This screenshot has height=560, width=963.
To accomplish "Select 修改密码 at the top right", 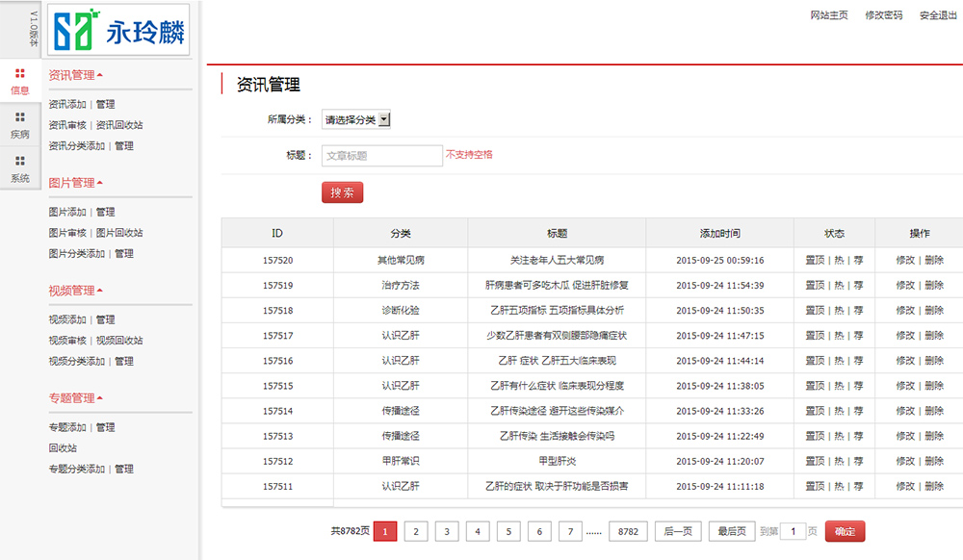I will tap(885, 15).
